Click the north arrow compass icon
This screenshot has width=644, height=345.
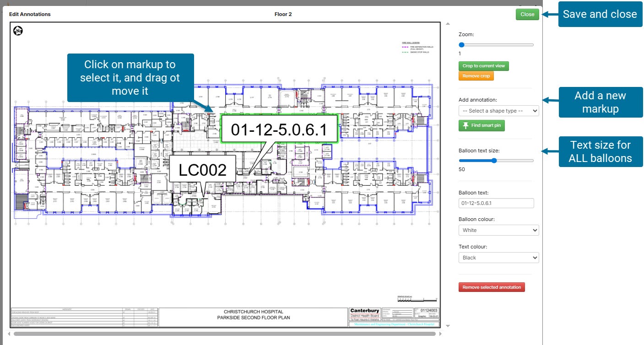18,31
